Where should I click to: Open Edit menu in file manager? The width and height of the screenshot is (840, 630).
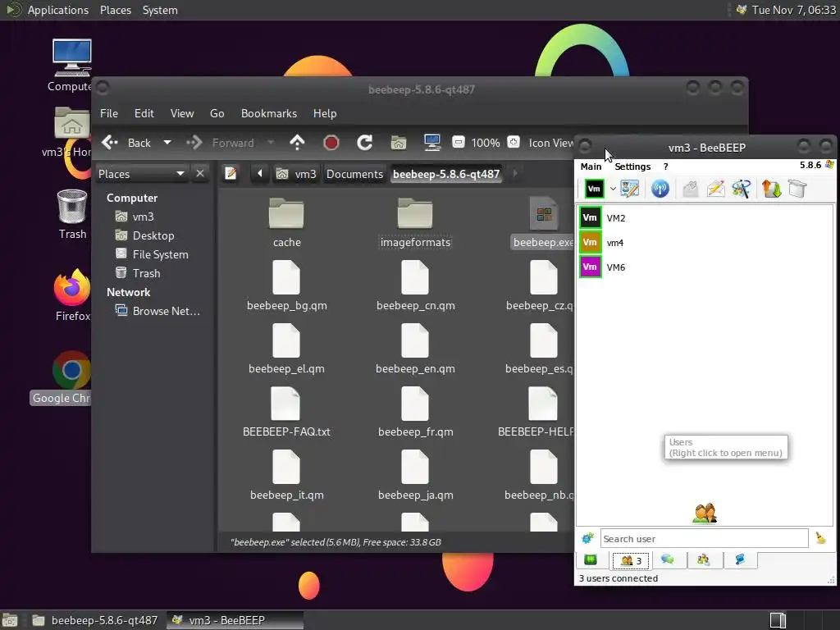[x=144, y=113]
